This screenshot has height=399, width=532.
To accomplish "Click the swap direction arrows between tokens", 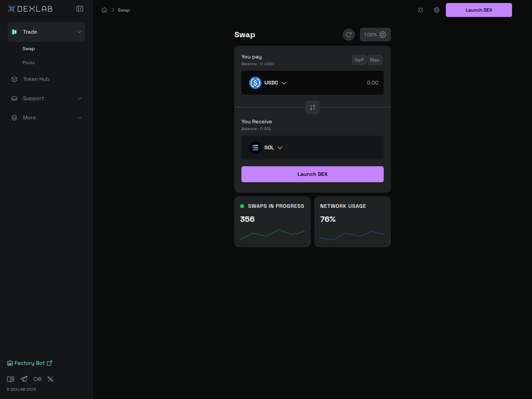I will tap(312, 107).
